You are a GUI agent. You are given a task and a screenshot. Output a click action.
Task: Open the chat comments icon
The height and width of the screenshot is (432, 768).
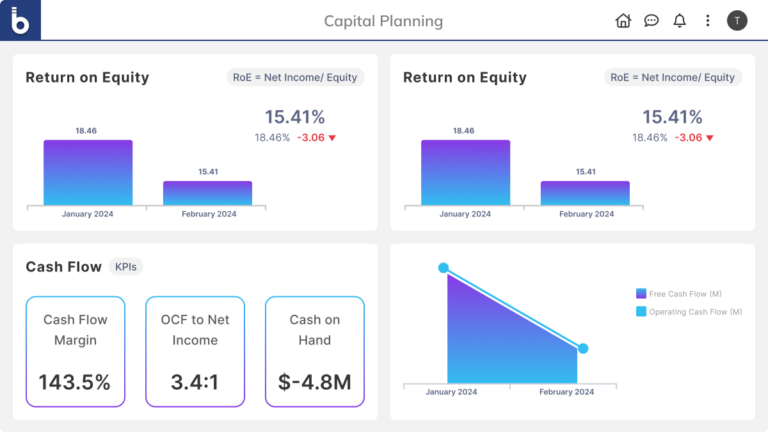click(x=651, y=20)
